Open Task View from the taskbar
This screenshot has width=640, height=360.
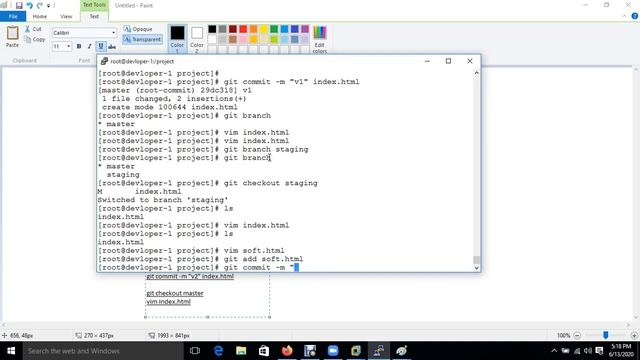pyautogui.click(x=195, y=351)
